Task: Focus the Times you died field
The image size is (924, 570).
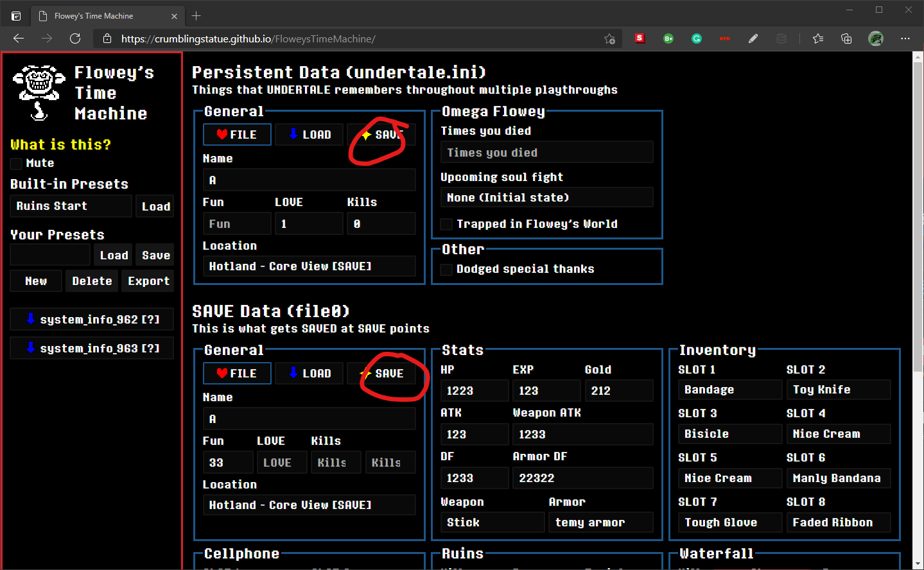Action: (547, 152)
